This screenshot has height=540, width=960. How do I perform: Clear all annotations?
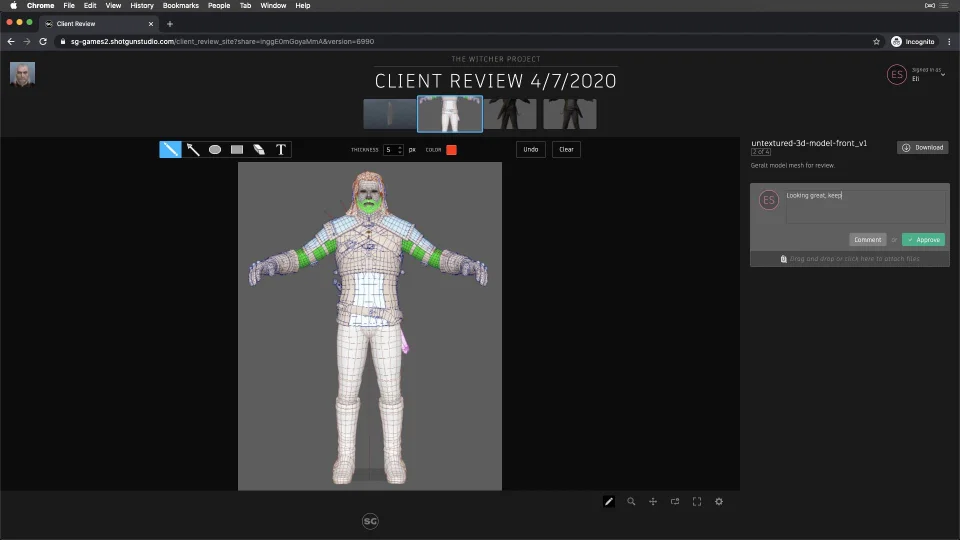(x=566, y=149)
